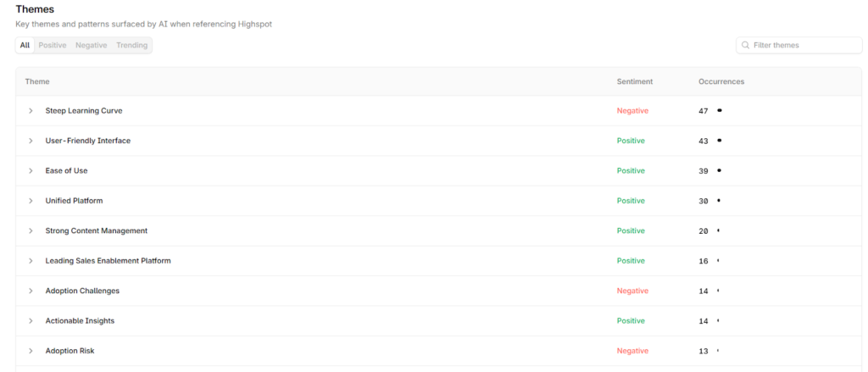Expand the Steep Learning Curve row chevron
This screenshot has height=372, width=868.
click(x=31, y=111)
